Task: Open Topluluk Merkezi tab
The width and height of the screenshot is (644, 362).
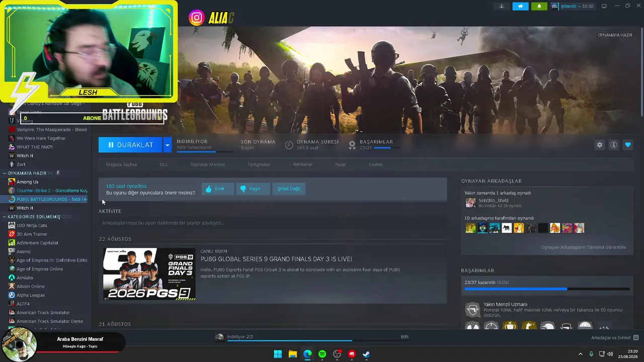Action: pos(207,164)
